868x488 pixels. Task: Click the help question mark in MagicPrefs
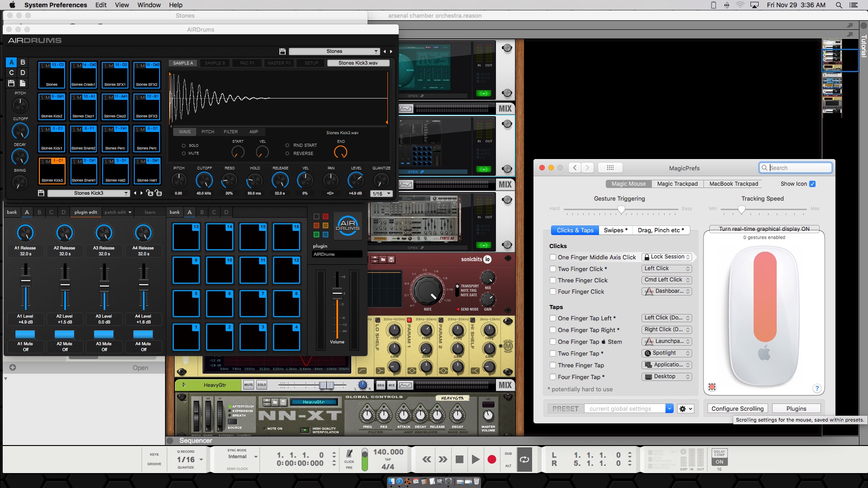(x=816, y=388)
